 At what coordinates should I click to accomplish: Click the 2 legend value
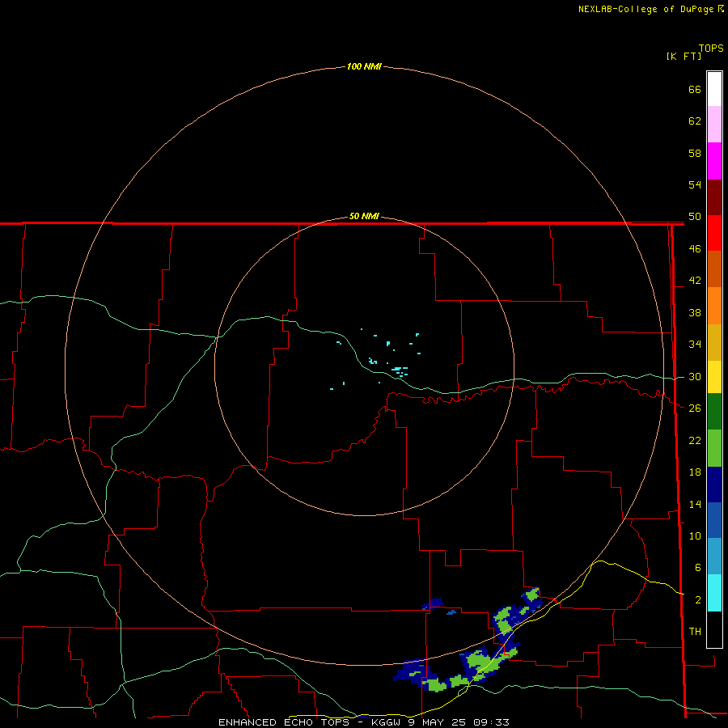pyautogui.click(x=698, y=600)
